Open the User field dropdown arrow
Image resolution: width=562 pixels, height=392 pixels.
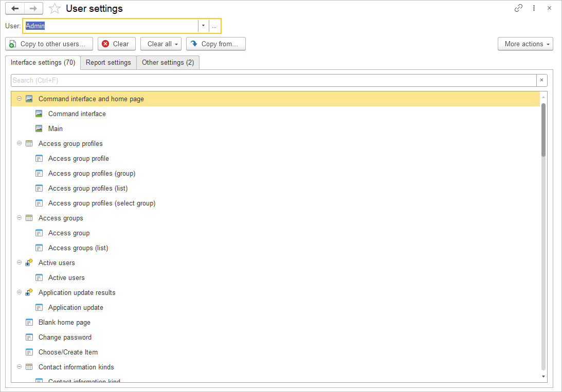click(x=203, y=26)
